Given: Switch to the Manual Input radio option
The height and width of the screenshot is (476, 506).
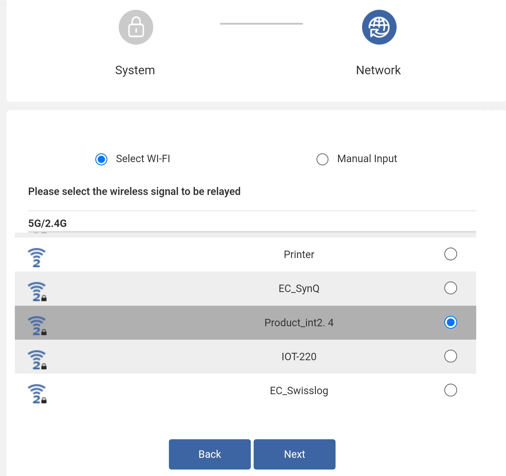Looking at the screenshot, I should [322, 159].
